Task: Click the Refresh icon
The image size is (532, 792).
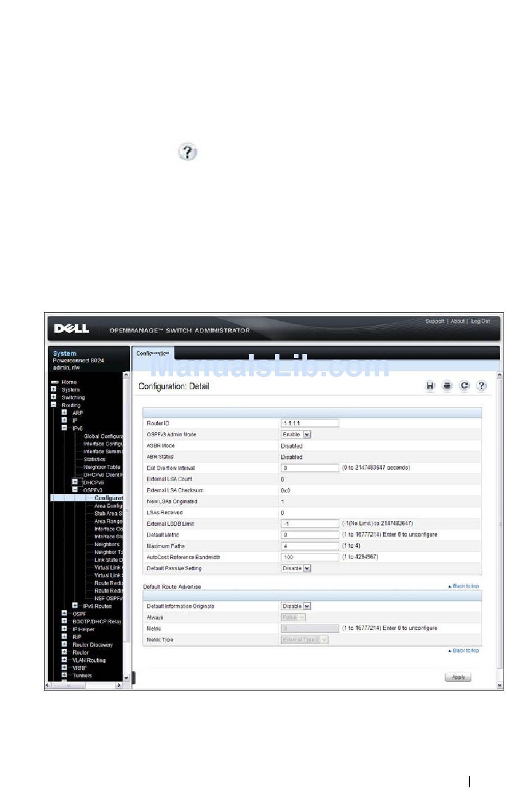Action: (464, 385)
